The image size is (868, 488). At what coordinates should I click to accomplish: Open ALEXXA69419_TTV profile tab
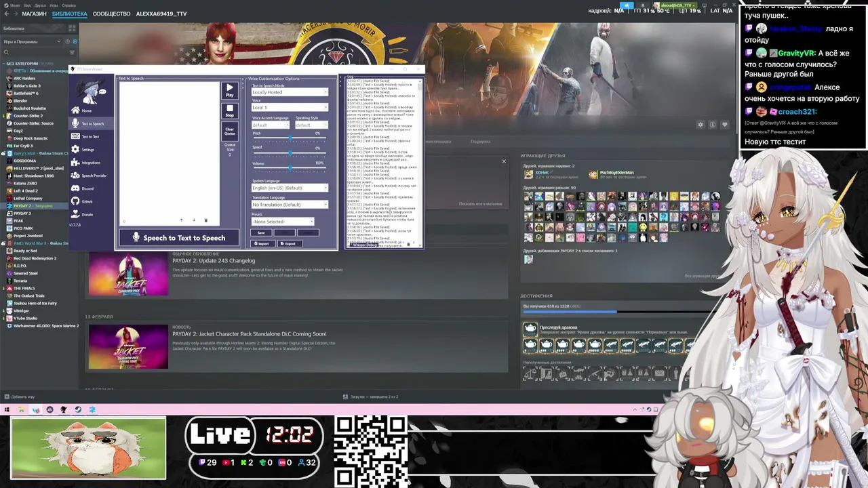click(x=161, y=14)
